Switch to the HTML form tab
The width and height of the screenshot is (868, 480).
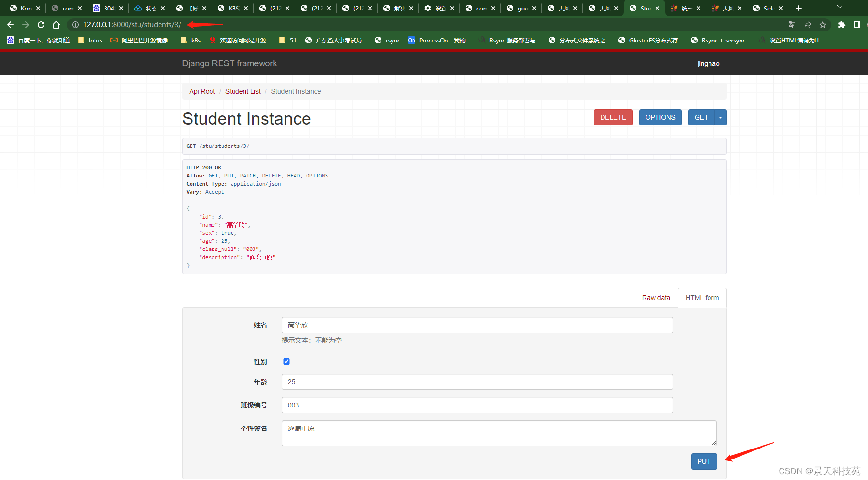(702, 298)
